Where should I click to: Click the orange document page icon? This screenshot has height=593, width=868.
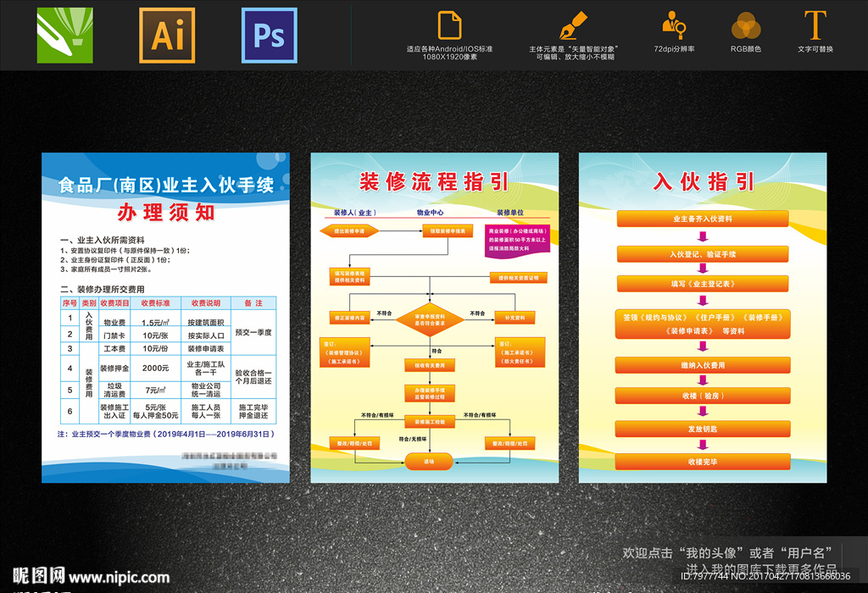449,25
